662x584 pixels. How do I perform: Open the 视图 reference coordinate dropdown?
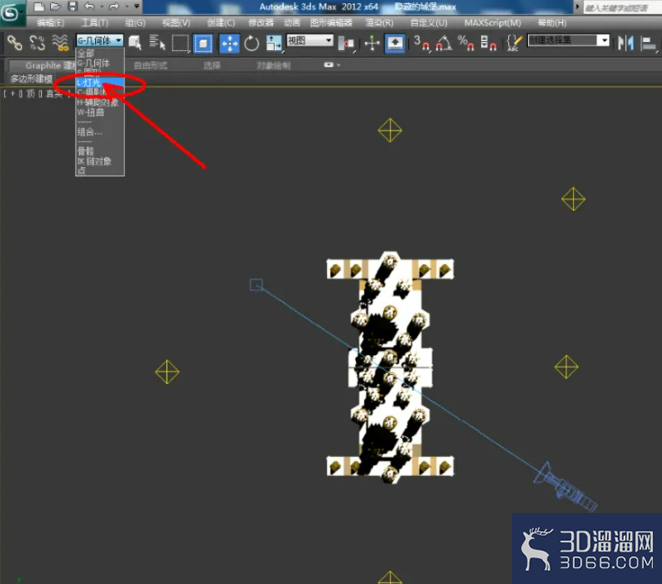click(310, 41)
